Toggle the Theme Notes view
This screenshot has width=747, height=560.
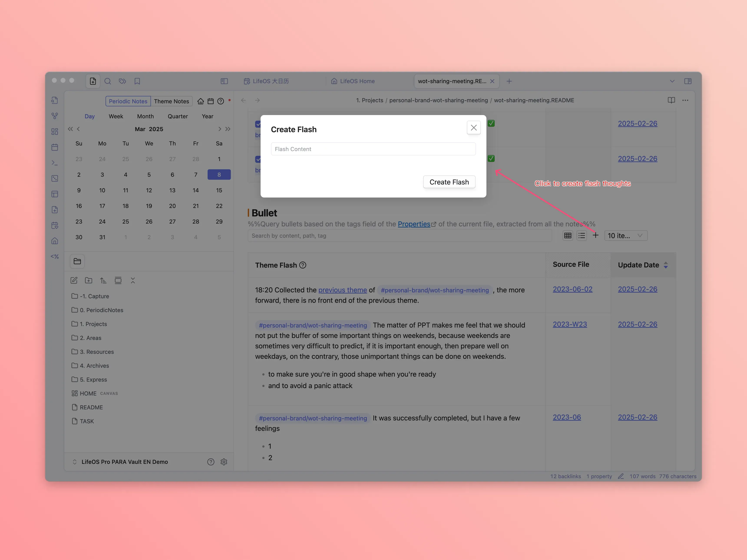172,101
